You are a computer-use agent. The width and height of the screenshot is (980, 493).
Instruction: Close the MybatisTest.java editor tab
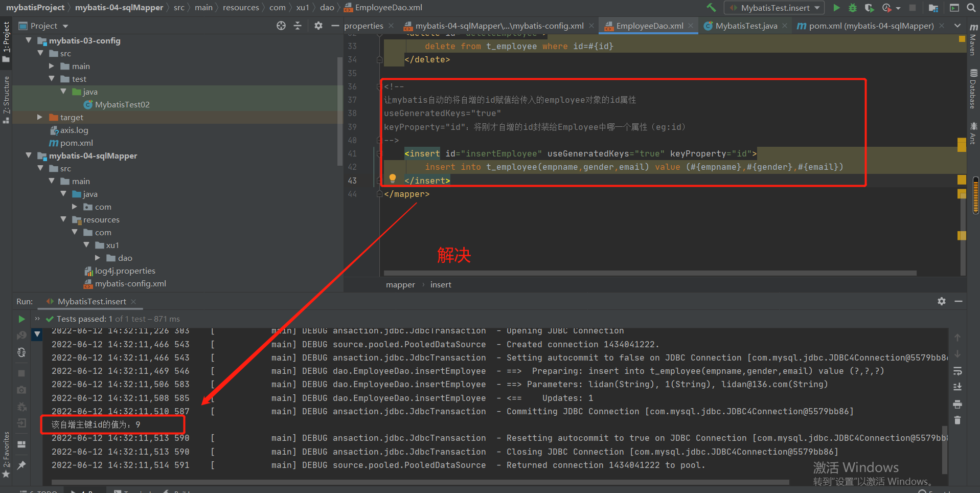[785, 26]
